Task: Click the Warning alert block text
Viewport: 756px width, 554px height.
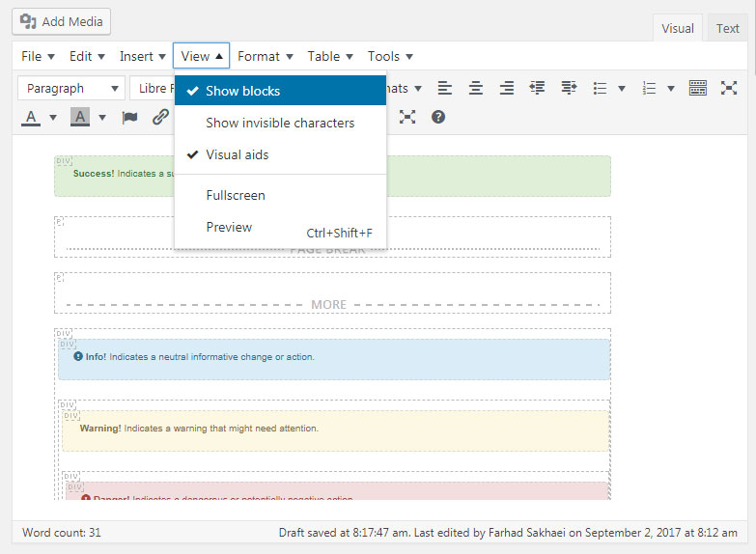Action: coord(199,429)
